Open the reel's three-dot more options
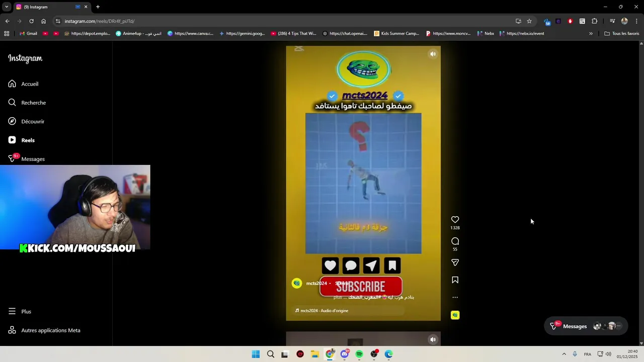 [455, 297]
